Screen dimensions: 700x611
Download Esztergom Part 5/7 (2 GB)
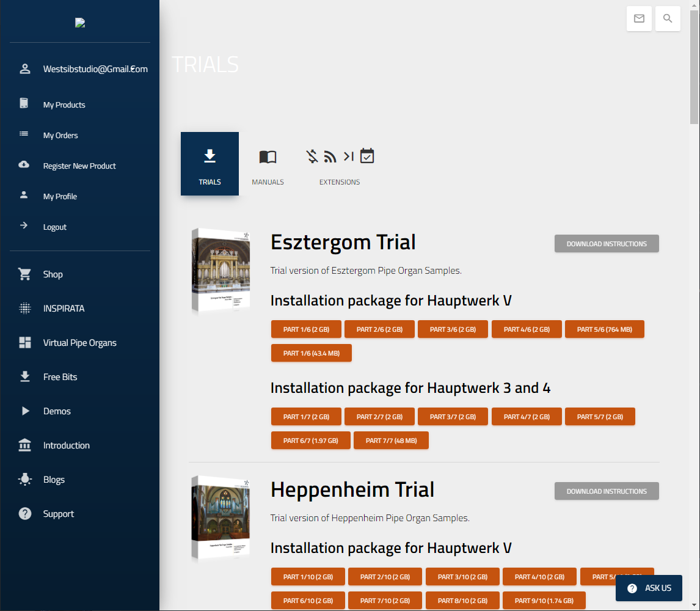[x=600, y=416]
